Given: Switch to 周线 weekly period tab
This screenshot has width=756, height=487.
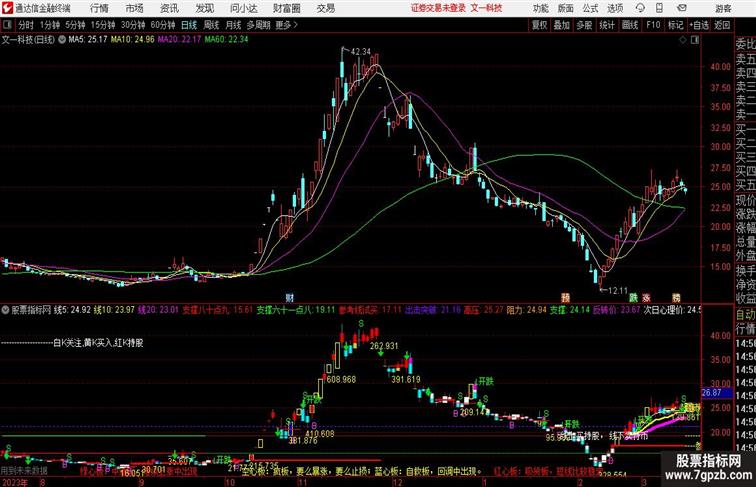Looking at the screenshot, I should (211, 25).
